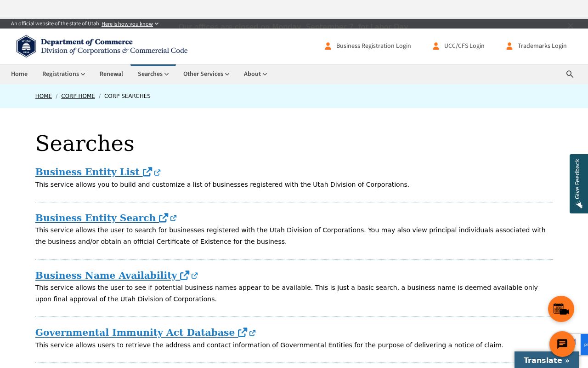Click the Utah Department of Commerce beehive logo
This screenshot has height=368, width=588.
click(x=26, y=46)
